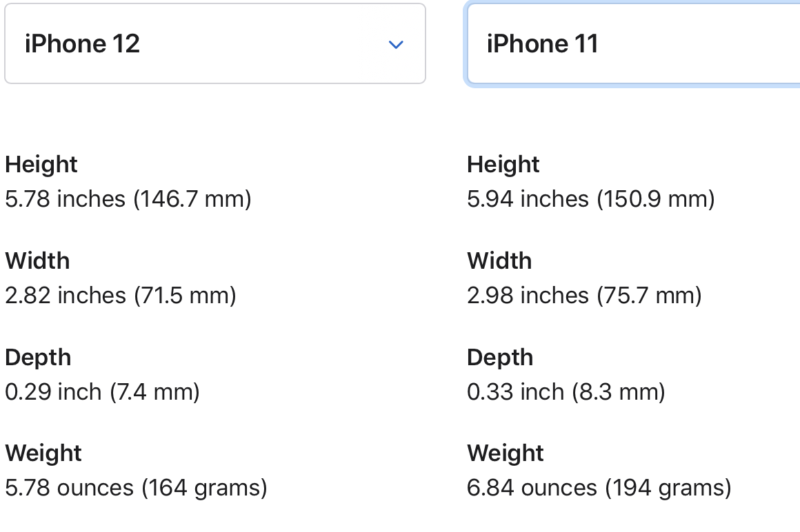Select the 2.98 inches (75.7 mm) width value
Screen dimensions: 800x532
click(584, 296)
